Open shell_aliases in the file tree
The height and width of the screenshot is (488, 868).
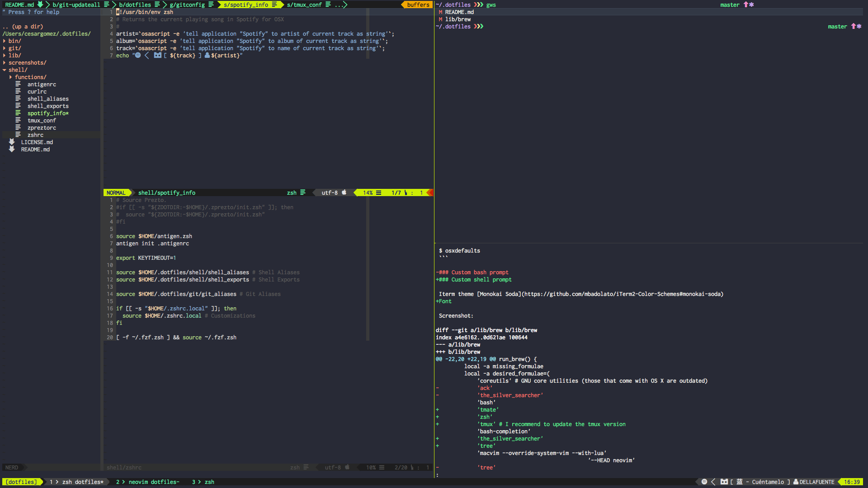tap(48, 99)
